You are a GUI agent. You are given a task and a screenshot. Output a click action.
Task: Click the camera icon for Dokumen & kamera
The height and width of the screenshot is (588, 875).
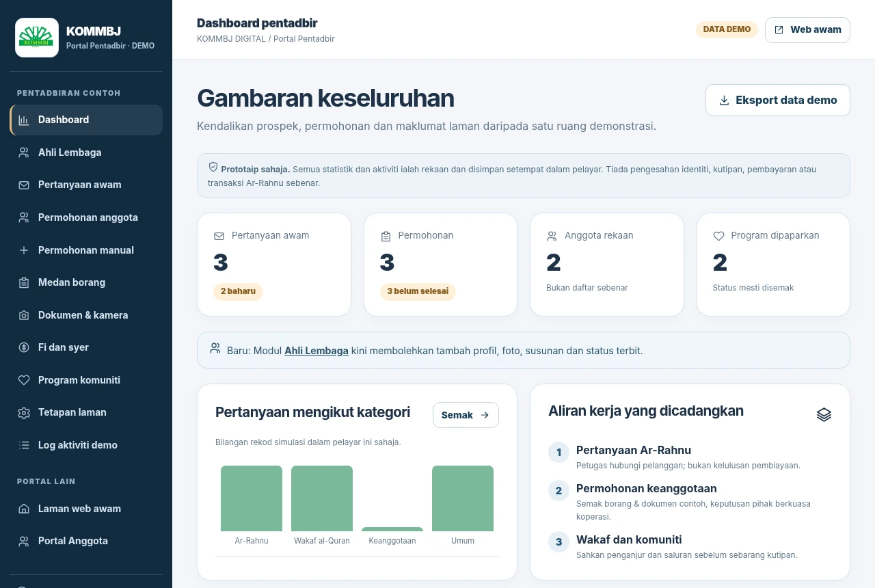tap(24, 315)
